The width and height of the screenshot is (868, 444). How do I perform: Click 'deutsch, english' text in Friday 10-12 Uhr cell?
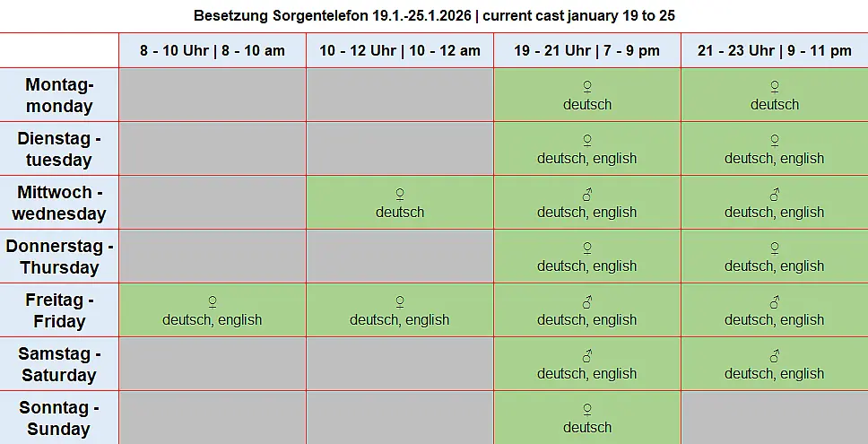(400, 320)
